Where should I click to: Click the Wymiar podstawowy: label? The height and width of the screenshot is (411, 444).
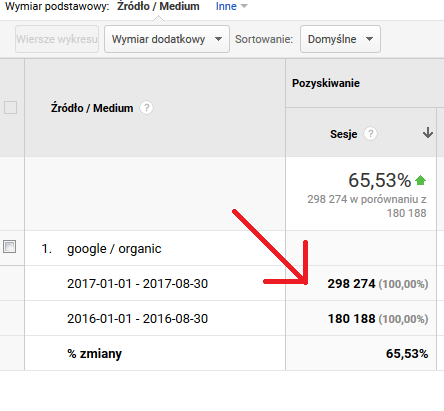pyautogui.click(x=57, y=6)
